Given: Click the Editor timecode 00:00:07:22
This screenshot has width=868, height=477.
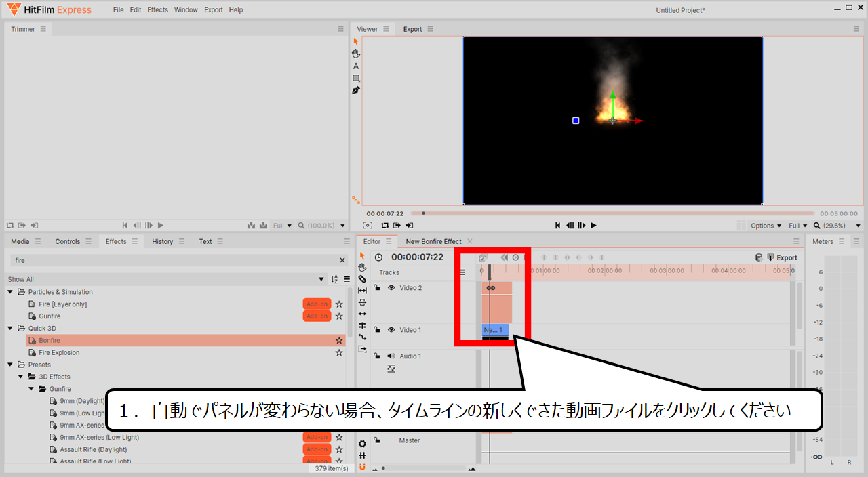Looking at the screenshot, I should (417, 257).
